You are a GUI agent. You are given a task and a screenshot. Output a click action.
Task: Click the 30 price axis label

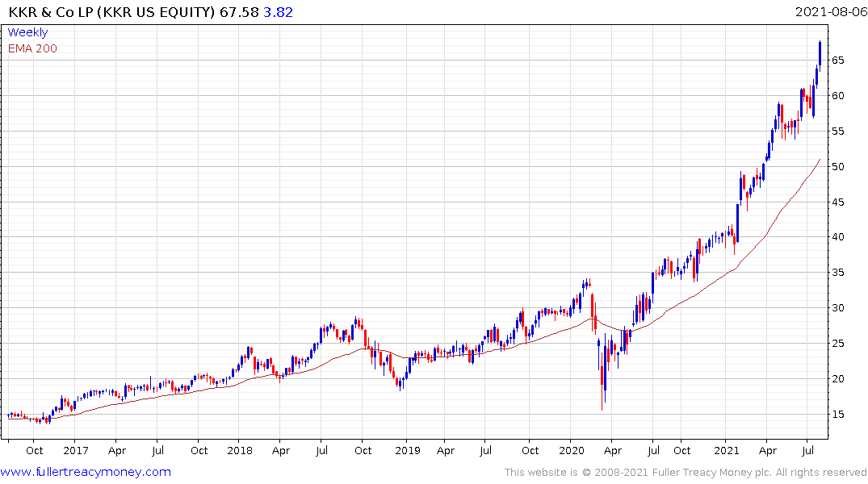(837, 307)
